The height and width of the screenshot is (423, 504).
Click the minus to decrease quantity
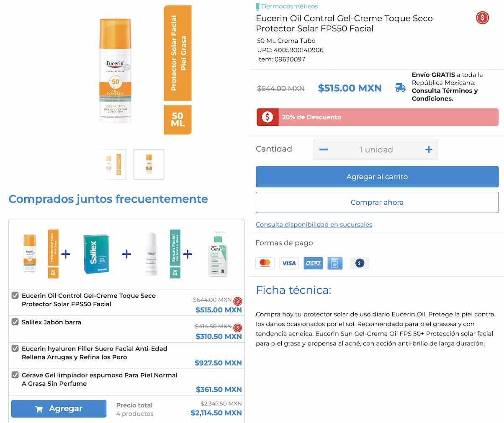324,150
